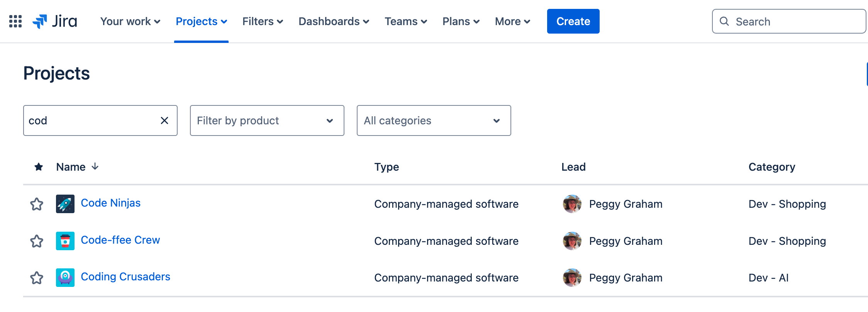Click Peggy Graham name in Code Ninjas row
The width and height of the screenshot is (868, 312).
626,204
